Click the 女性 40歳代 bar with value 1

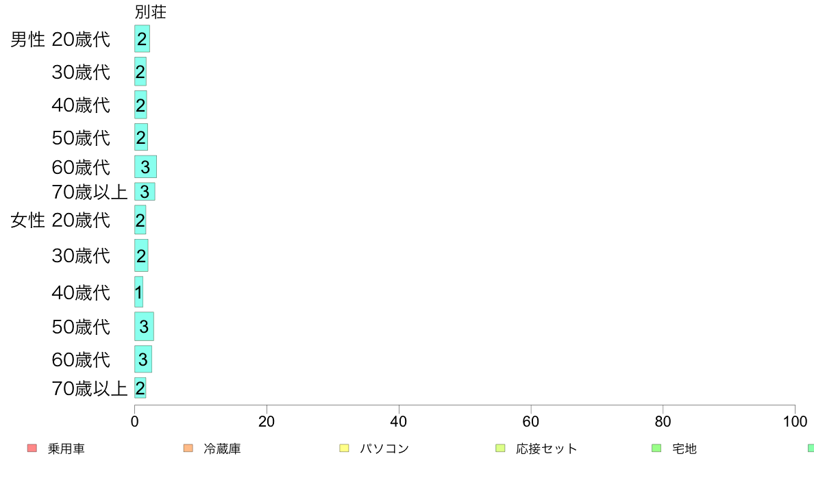point(138,292)
